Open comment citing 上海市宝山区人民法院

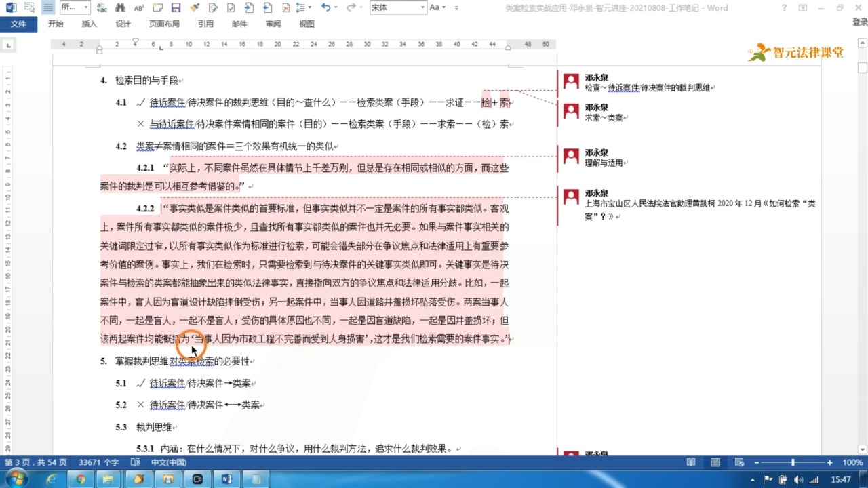click(x=700, y=209)
